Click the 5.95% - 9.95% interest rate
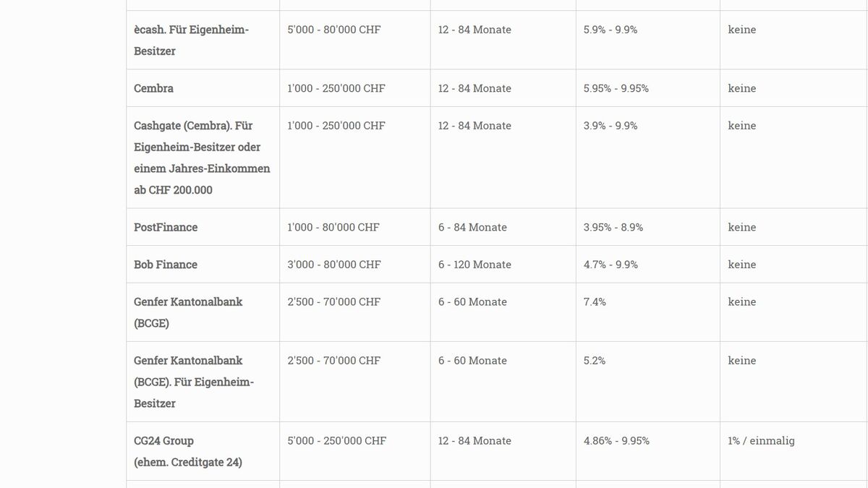868x488 pixels. click(616, 88)
